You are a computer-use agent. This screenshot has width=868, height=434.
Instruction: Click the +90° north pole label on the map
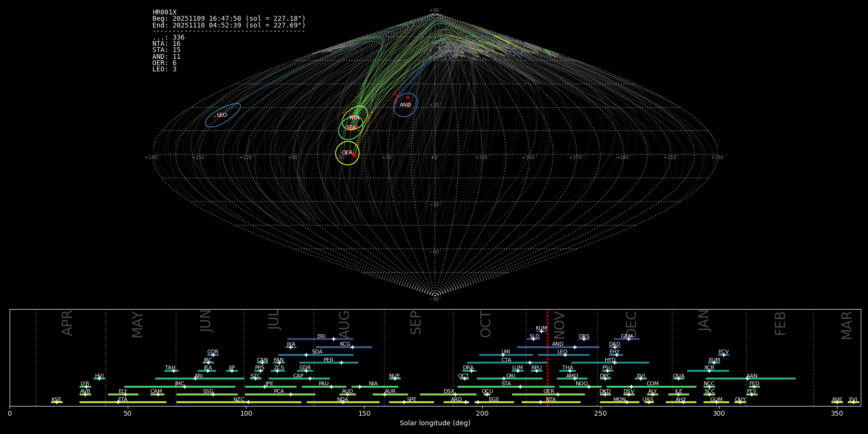pos(435,10)
